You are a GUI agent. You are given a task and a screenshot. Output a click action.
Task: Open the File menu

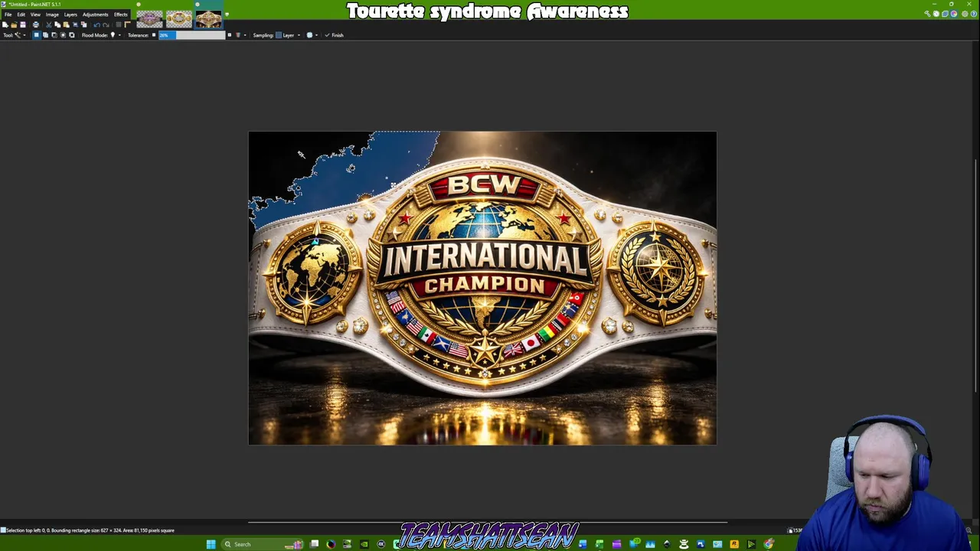pos(8,15)
